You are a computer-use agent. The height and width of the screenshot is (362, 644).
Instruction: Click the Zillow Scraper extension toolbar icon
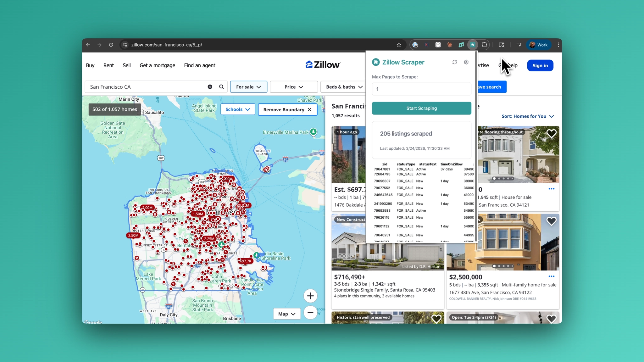tap(473, 45)
